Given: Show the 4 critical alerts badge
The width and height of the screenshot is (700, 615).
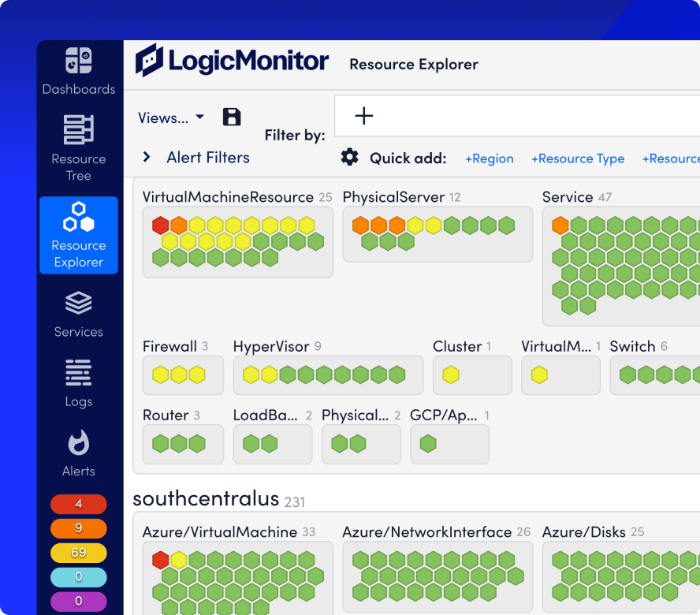Looking at the screenshot, I should 79,504.
